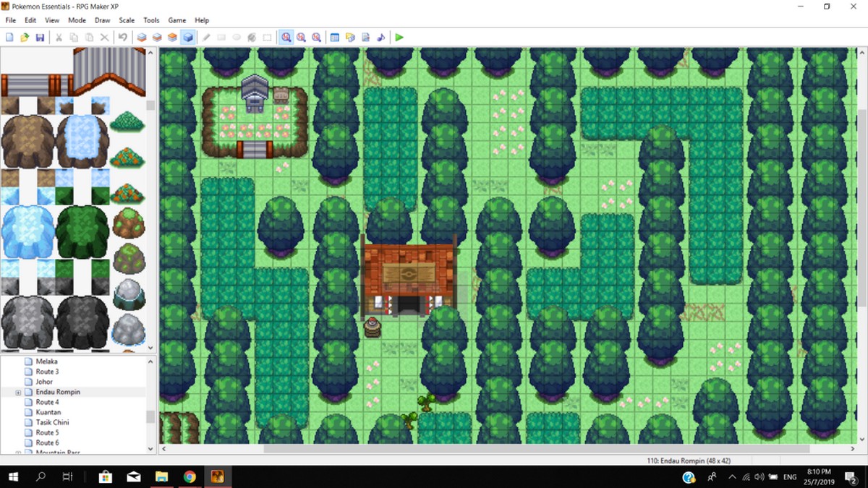868x488 pixels.
Task: Pick the brown rock autotile
Action: [27, 142]
